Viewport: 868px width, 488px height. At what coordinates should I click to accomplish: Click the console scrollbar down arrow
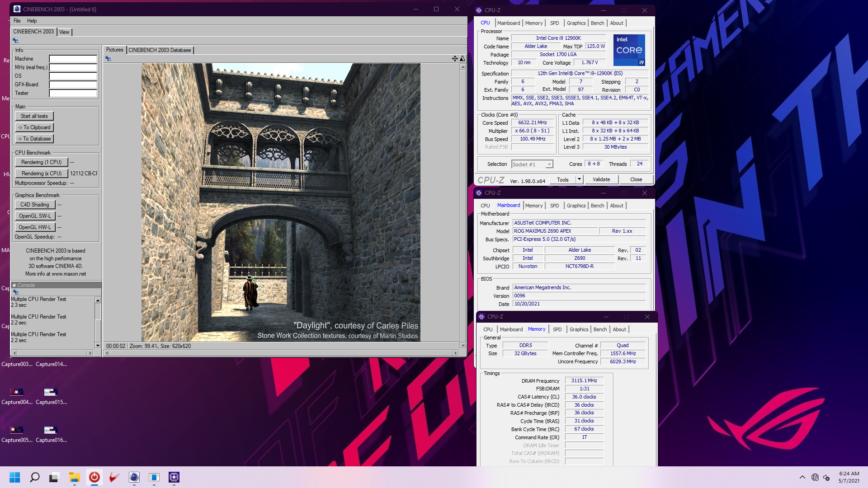[98, 346]
